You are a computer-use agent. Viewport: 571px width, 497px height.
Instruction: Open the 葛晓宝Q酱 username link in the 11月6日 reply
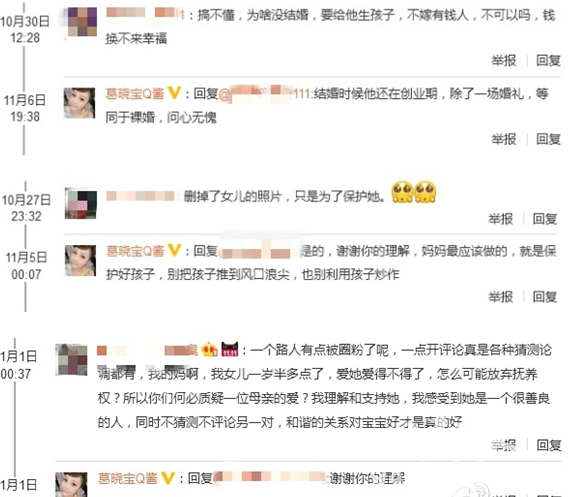[135, 94]
